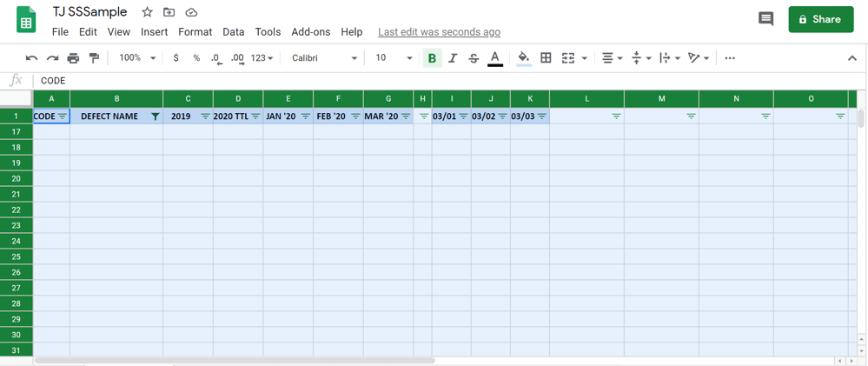Open the Calibri font dropdown
The height and width of the screenshot is (366, 868).
[324, 58]
